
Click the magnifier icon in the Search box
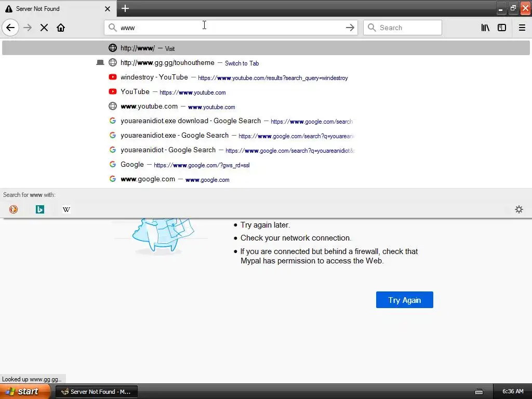372,28
